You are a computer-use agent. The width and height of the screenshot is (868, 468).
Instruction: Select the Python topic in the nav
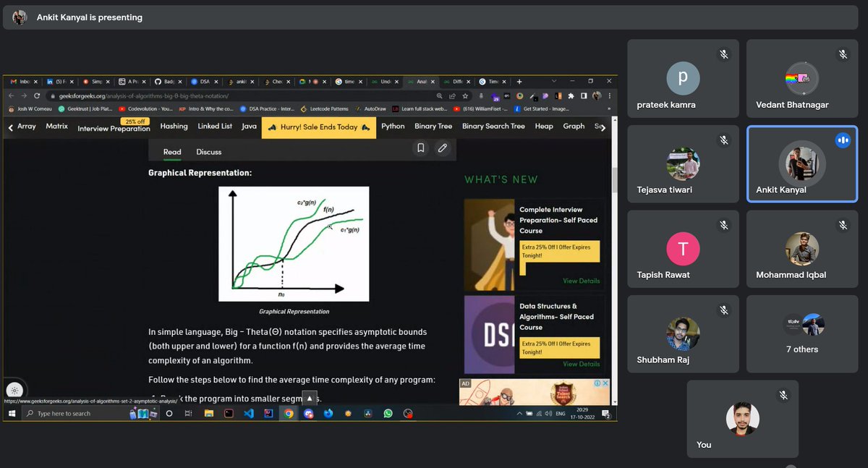pos(393,127)
